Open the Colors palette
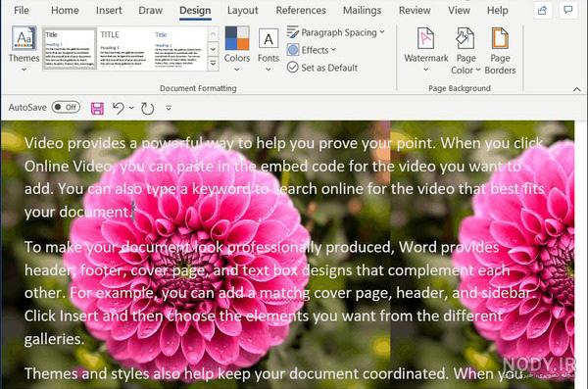The height and width of the screenshot is (389, 588). click(x=236, y=48)
